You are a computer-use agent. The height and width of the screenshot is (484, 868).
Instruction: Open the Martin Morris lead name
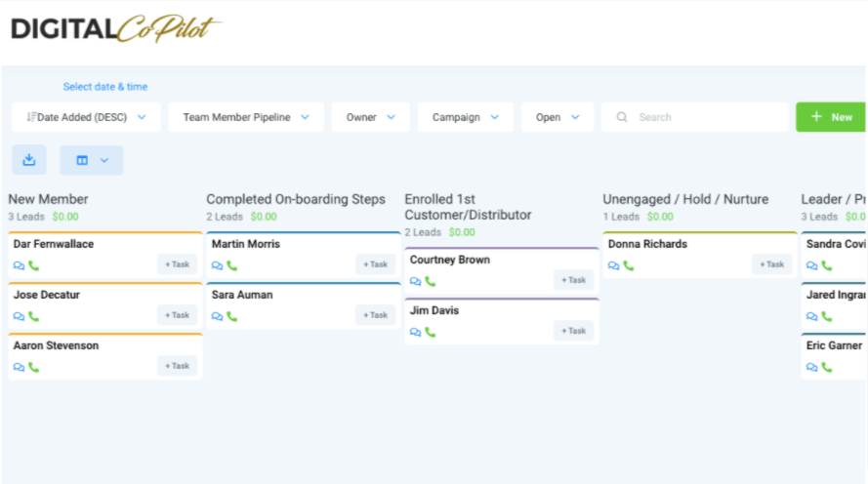(246, 244)
